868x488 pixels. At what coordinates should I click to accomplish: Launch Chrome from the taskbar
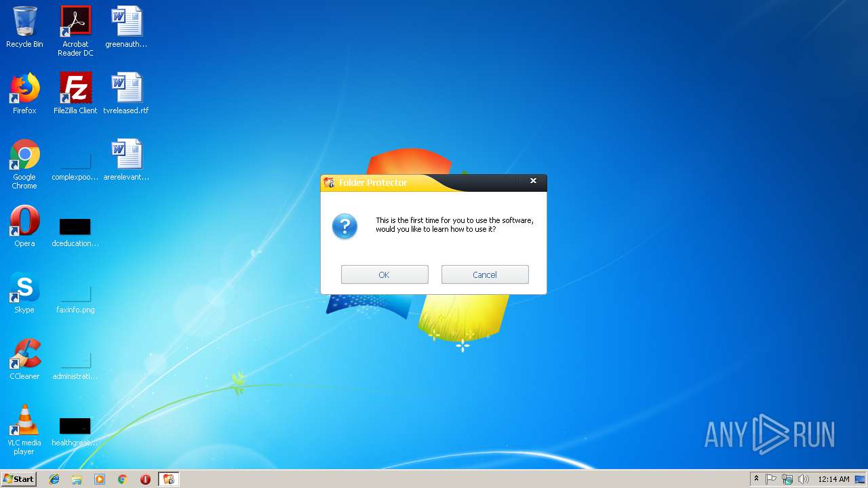tap(123, 479)
